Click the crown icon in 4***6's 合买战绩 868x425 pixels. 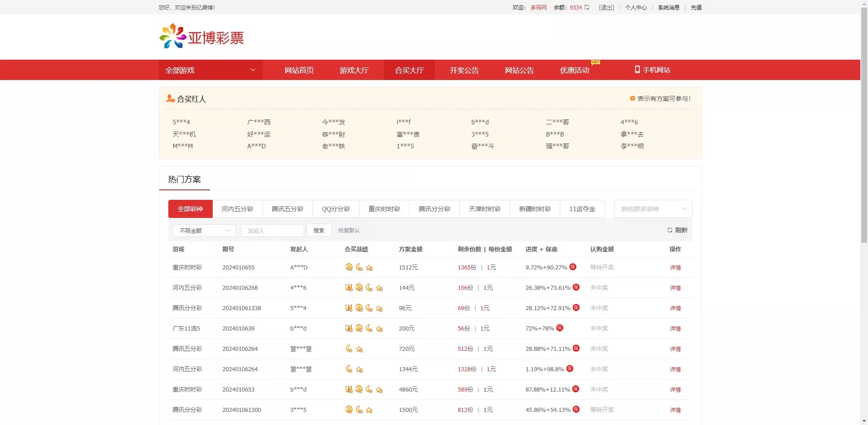(349, 288)
